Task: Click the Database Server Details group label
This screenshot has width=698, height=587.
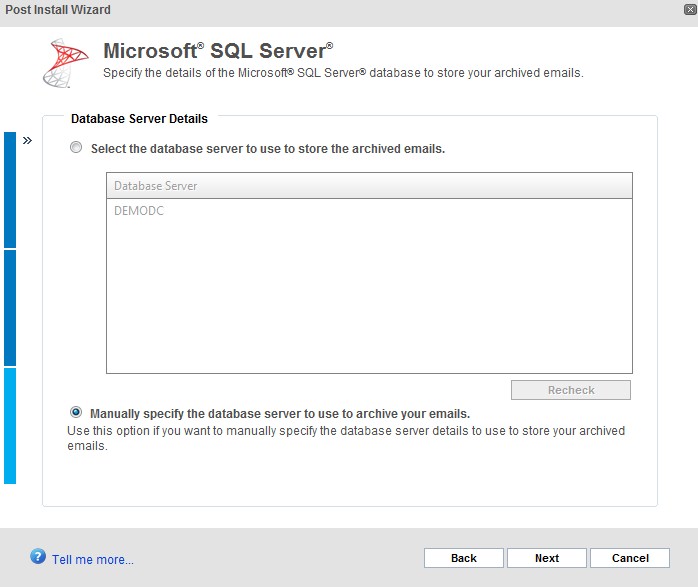Action: 139,119
